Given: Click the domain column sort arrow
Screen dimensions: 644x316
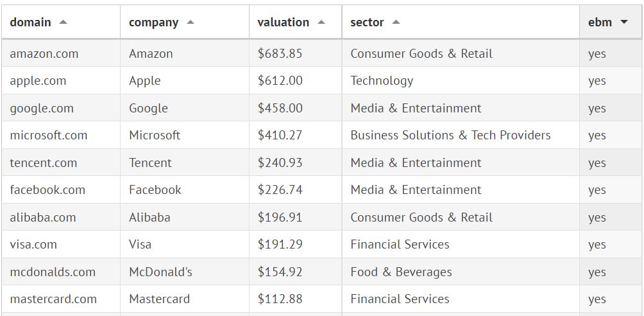Looking at the screenshot, I should [63, 22].
